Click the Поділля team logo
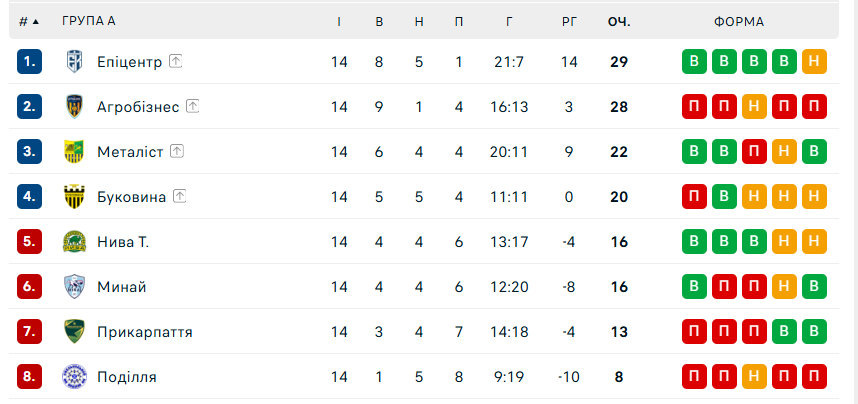The width and height of the screenshot is (858, 404). [73, 377]
